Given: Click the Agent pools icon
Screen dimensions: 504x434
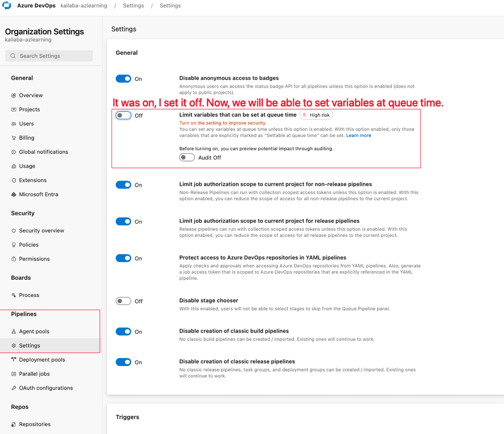Looking at the screenshot, I should [13, 332].
